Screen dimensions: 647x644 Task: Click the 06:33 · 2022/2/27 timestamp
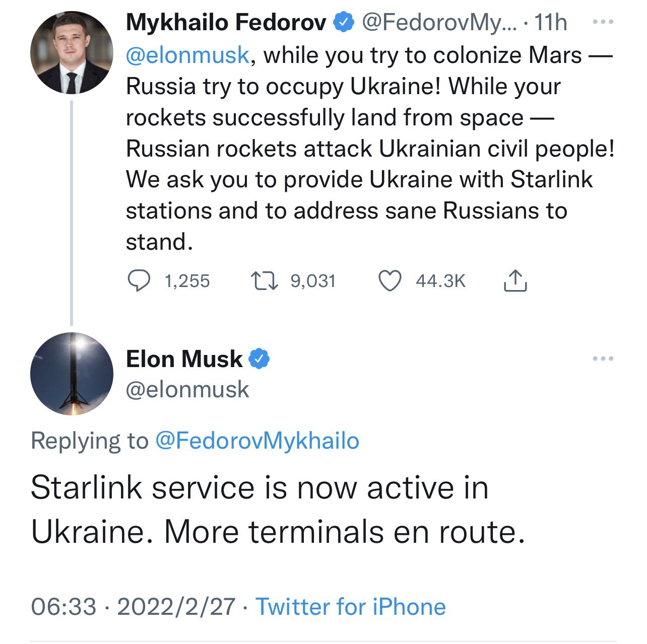tap(133, 607)
